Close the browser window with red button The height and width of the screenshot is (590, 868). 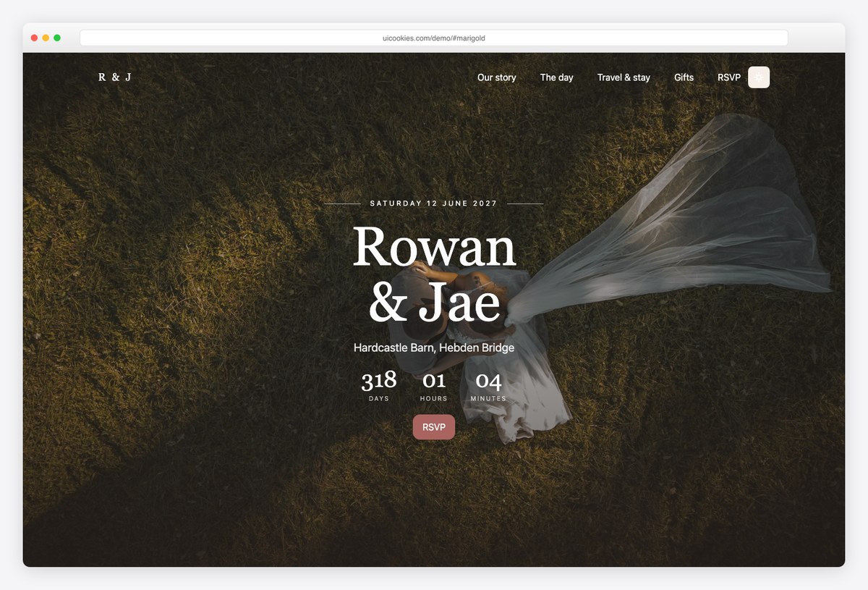[x=34, y=38]
